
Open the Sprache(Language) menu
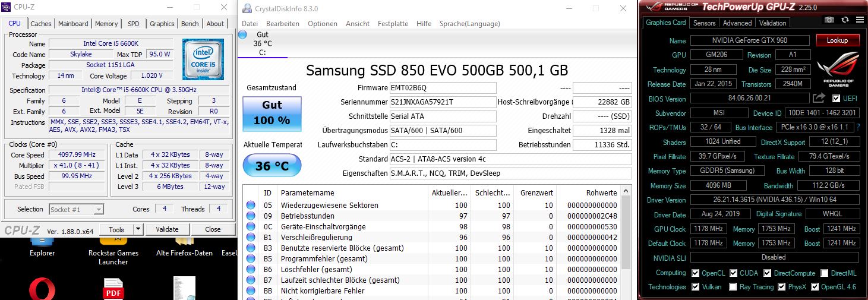[471, 24]
